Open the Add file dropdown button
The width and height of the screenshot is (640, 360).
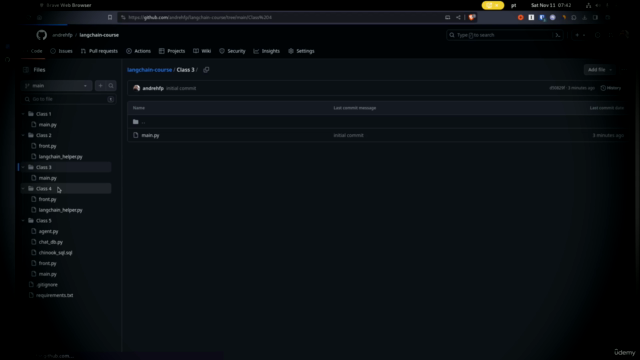pyautogui.click(x=599, y=70)
